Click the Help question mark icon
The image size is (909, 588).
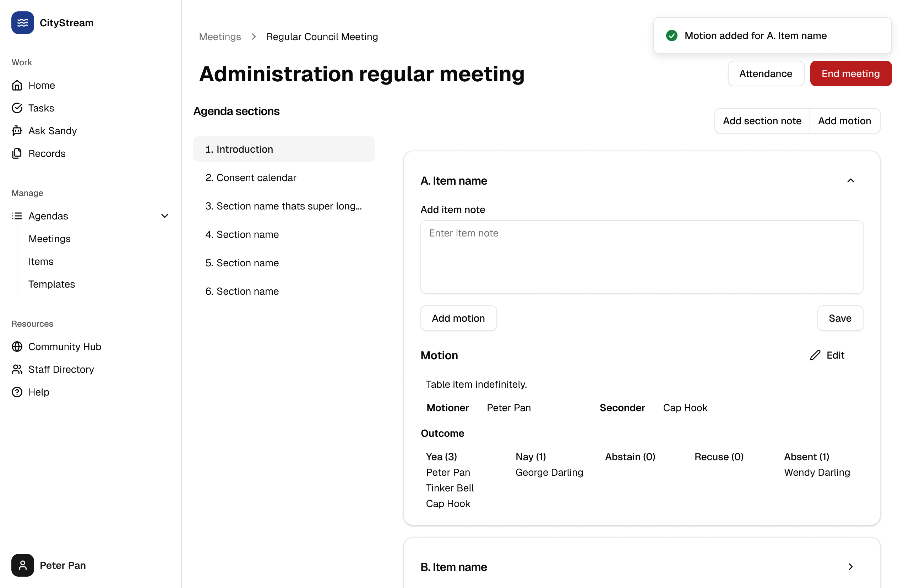point(17,392)
